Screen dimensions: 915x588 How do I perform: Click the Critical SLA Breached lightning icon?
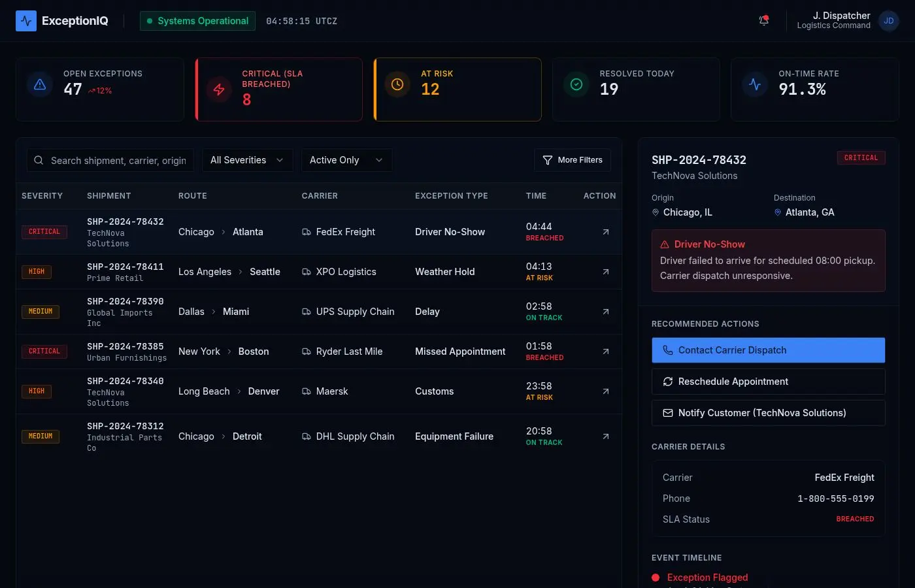coord(219,90)
